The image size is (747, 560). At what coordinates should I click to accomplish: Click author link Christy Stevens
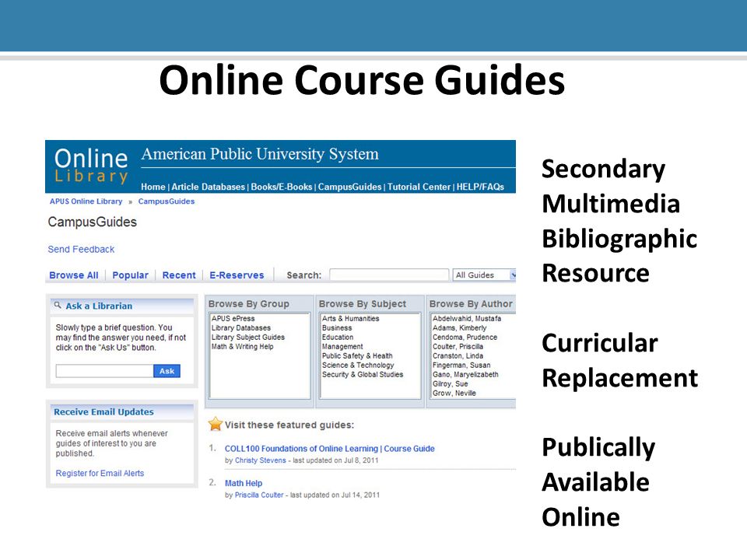click(260, 460)
